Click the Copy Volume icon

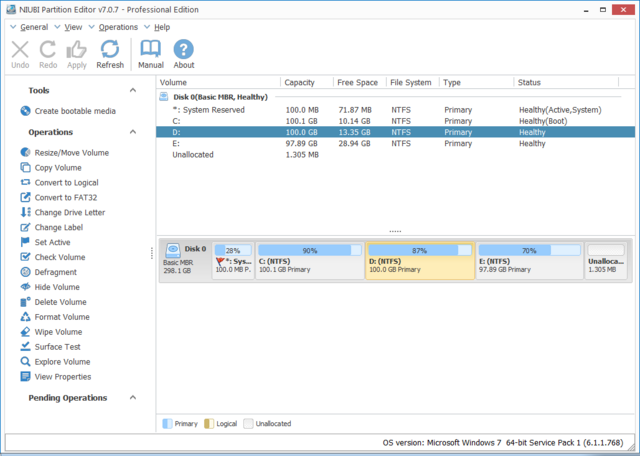25,168
